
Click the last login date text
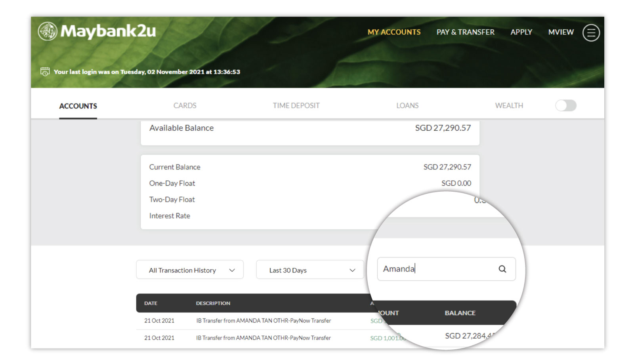pos(147,72)
